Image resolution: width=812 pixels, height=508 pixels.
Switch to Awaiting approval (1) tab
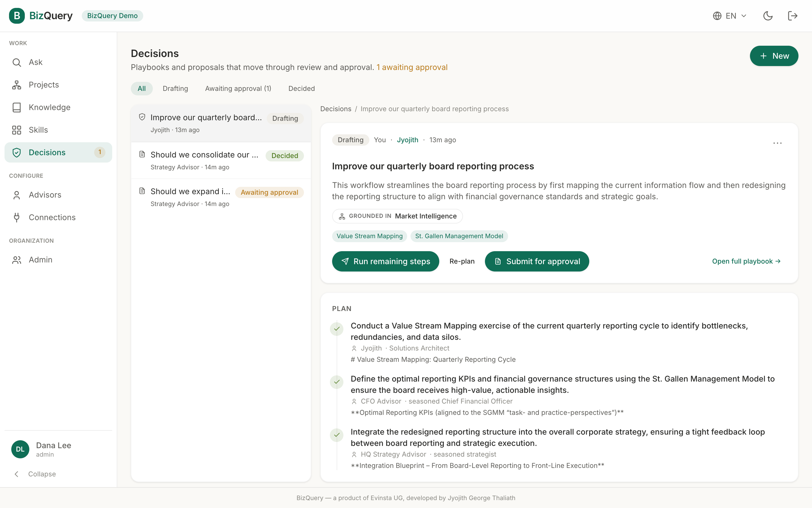pos(238,88)
